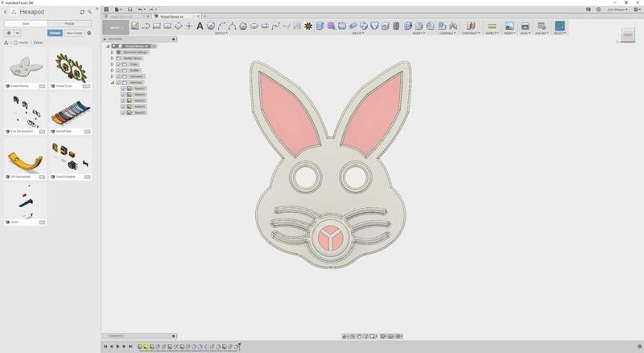Image resolution: width=644 pixels, height=353 pixels.
Task: Click the FRONT face of the view cube
Action: tap(628, 35)
